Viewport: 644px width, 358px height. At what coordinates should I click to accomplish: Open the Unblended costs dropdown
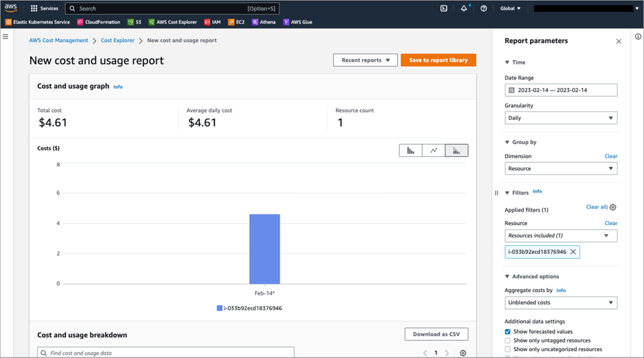[x=561, y=302]
